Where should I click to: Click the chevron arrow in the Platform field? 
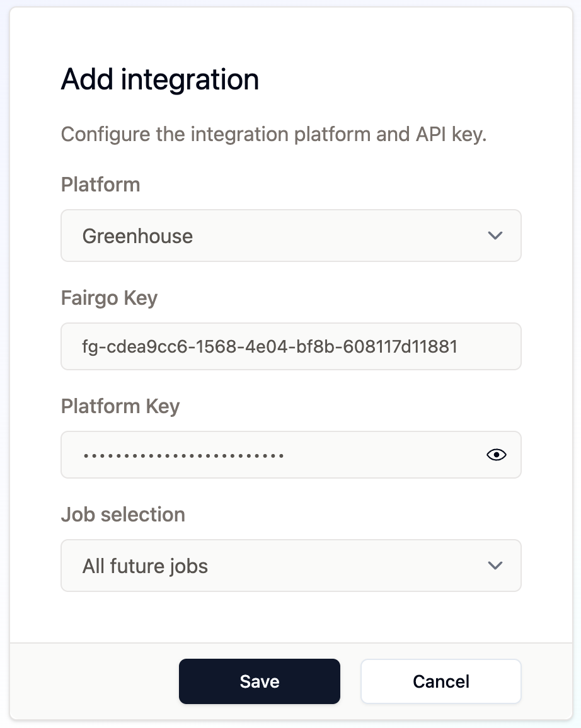pos(495,236)
